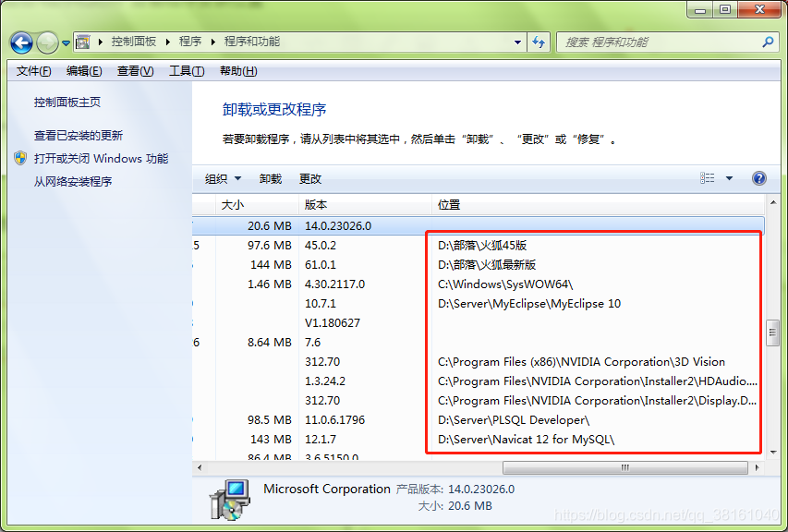Image resolution: width=788 pixels, height=532 pixels.
Task: Select the row located at C:\Windows\SysWOW64\
Action: point(478,284)
